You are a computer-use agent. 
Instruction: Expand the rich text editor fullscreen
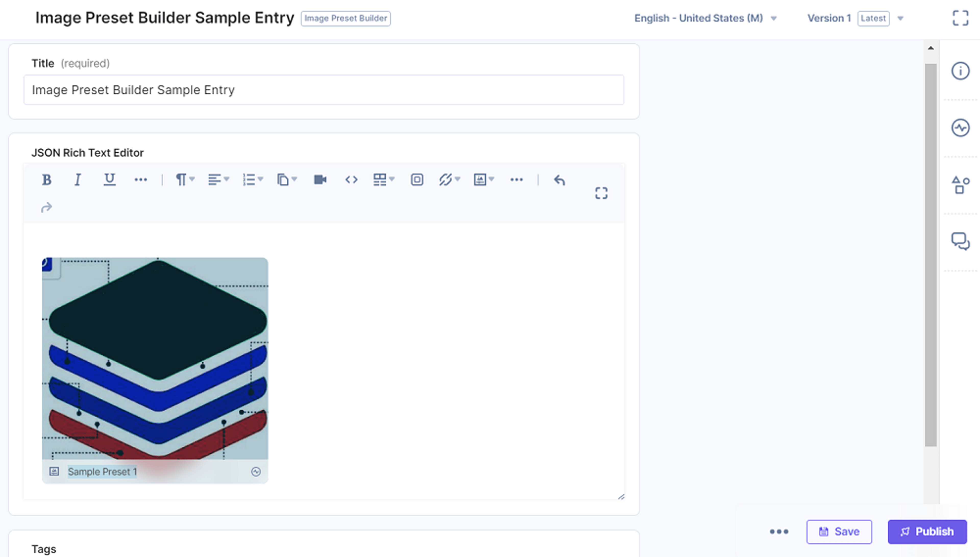[x=601, y=193]
